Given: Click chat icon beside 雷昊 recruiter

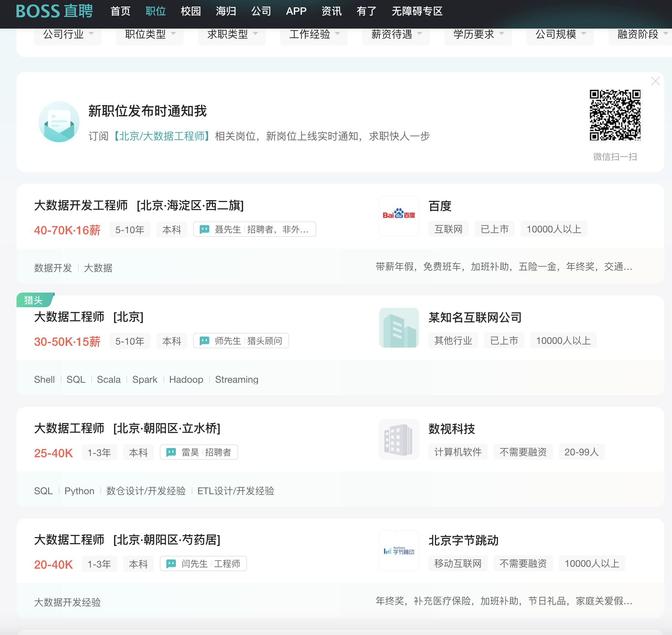Looking at the screenshot, I should pos(171,452).
